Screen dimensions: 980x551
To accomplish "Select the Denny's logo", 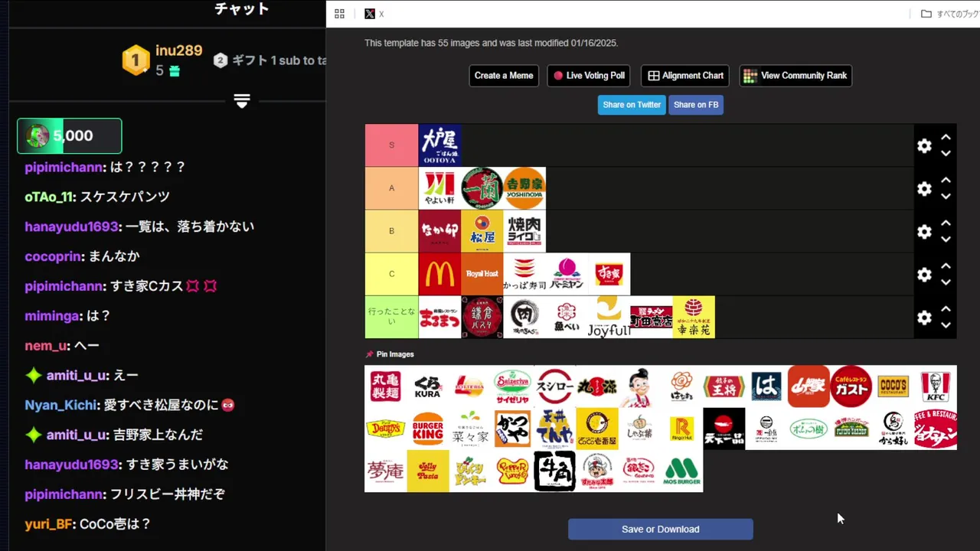I will pyautogui.click(x=385, y=429).
